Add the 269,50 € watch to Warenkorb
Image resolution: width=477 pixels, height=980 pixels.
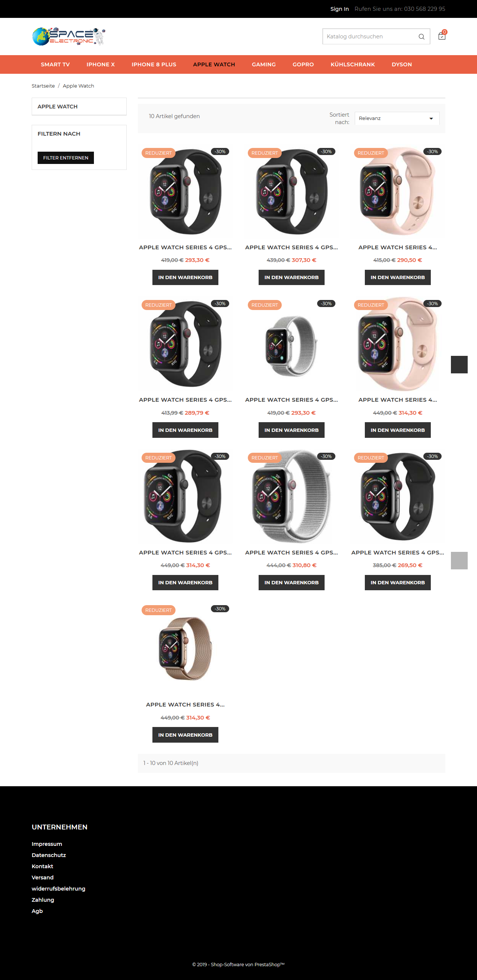pos(398,582)
